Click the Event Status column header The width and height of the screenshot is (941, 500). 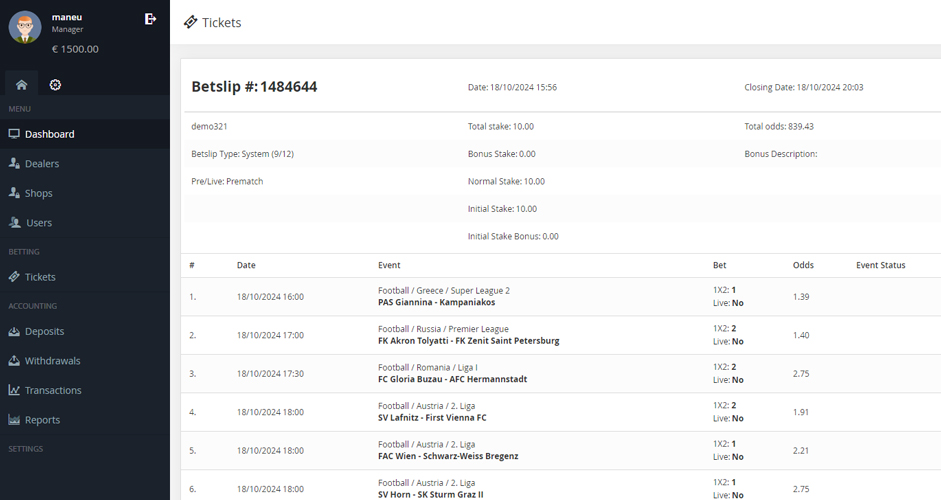[880, 265]
